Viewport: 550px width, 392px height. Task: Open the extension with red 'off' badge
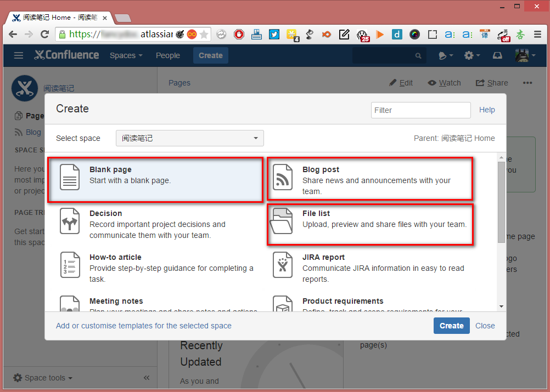point(503,35)
